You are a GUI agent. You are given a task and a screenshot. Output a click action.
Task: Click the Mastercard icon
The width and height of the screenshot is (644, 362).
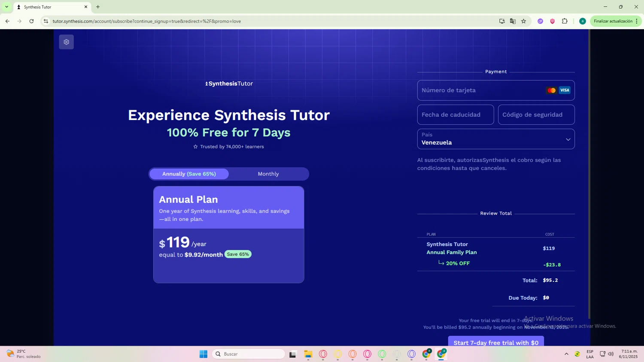(552, 90)
